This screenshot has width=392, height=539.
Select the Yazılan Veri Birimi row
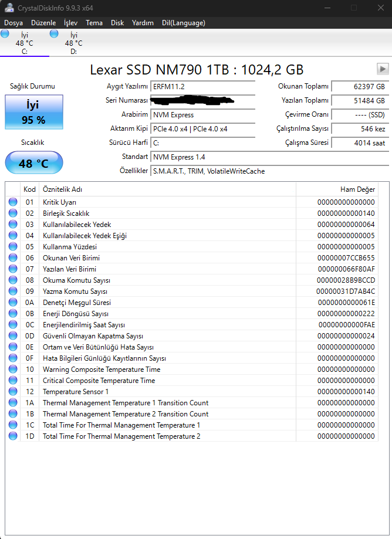[x=192, y=269]
